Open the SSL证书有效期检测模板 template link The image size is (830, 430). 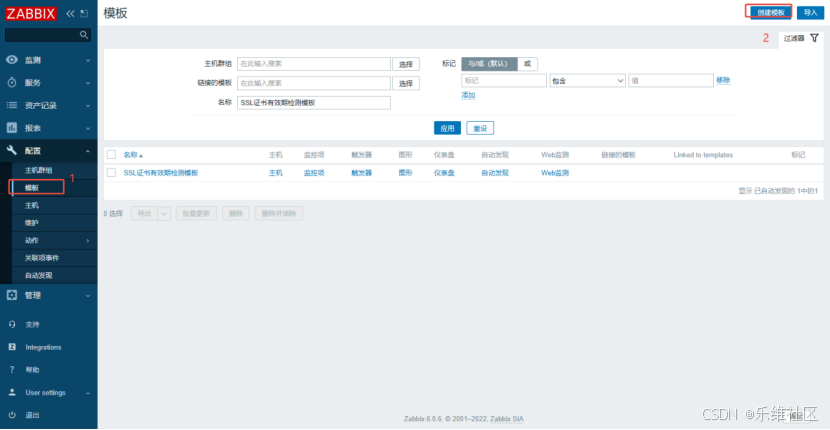click(x=161, y=173)
